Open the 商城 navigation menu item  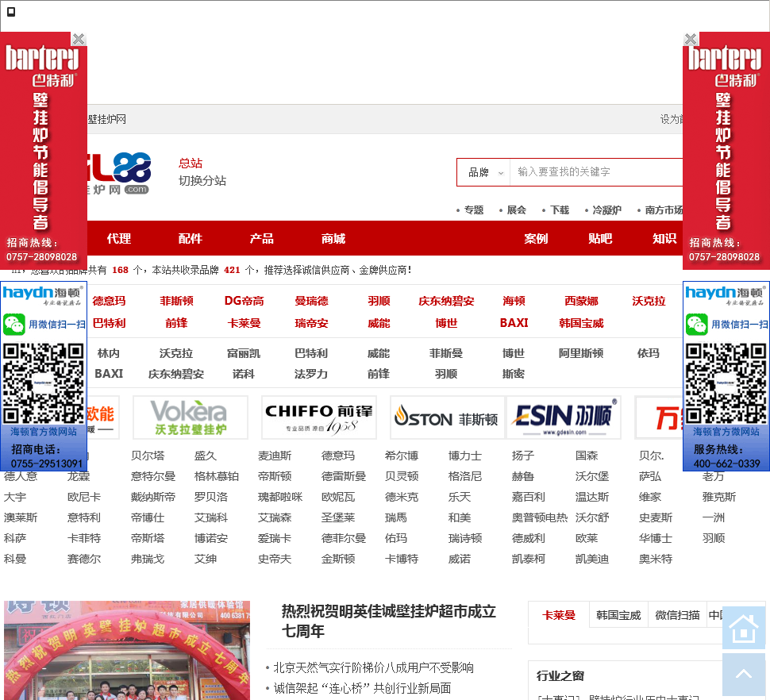point(333,239)
